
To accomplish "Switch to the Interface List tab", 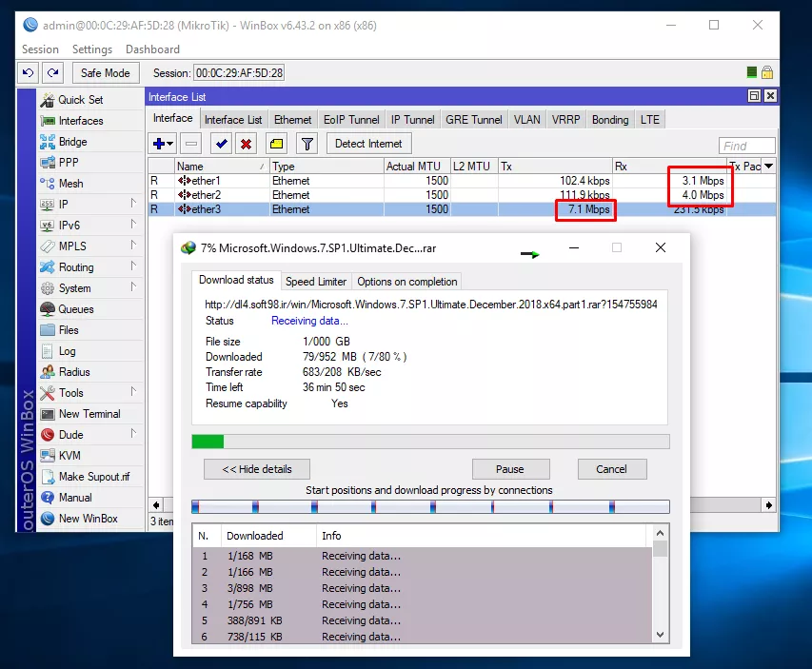I will click(x=233, y=120).
